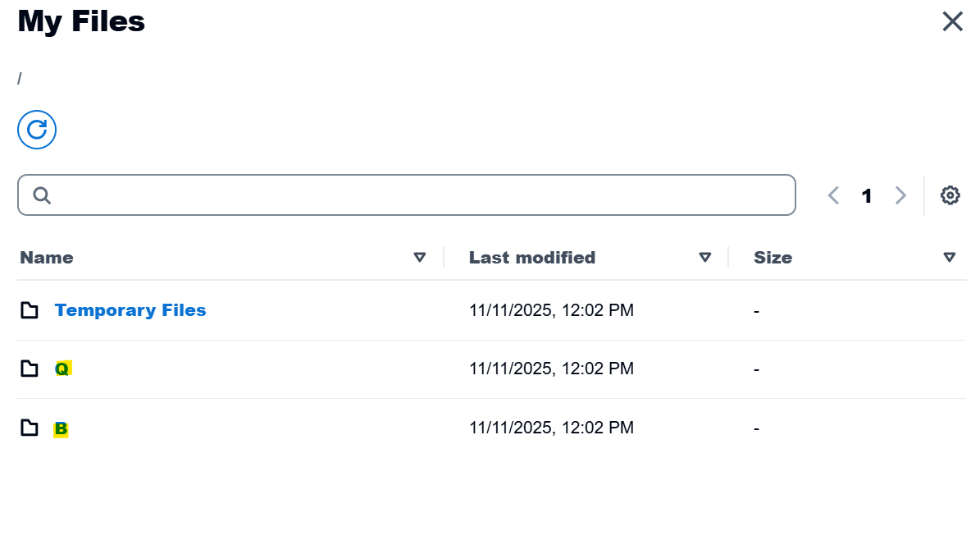Click the search magnifier icon
This screenshot has height=545, width=980.
[42, 195]
